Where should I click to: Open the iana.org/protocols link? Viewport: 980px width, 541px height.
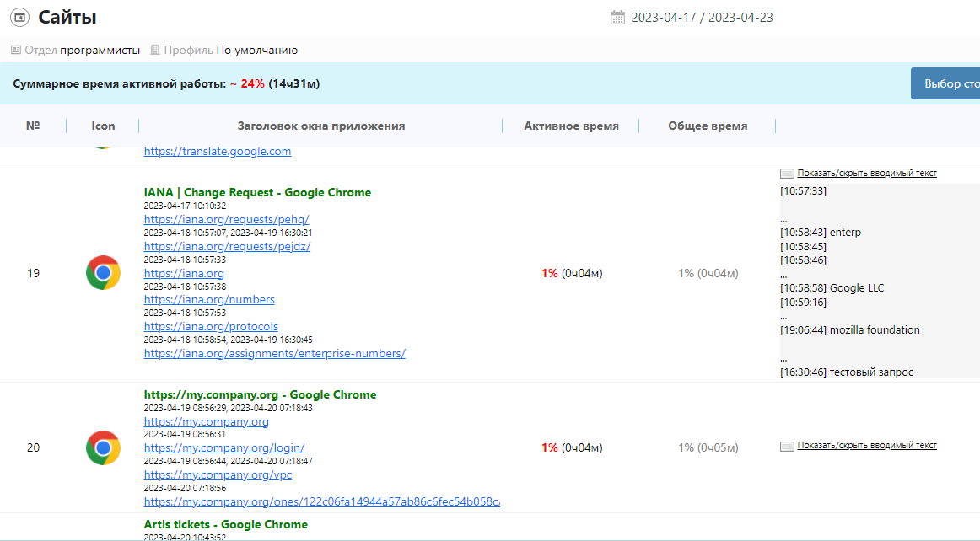click(211, 326)
